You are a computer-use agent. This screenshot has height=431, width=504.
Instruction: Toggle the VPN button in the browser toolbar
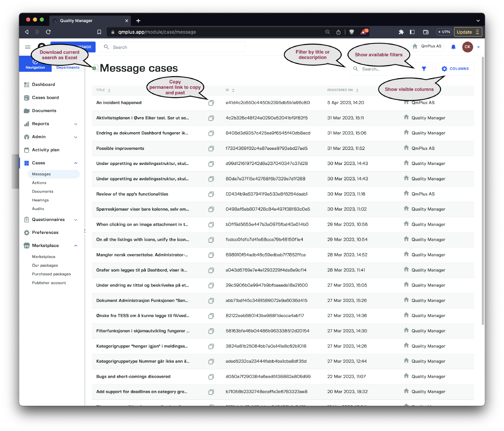[x=444, y=32]
